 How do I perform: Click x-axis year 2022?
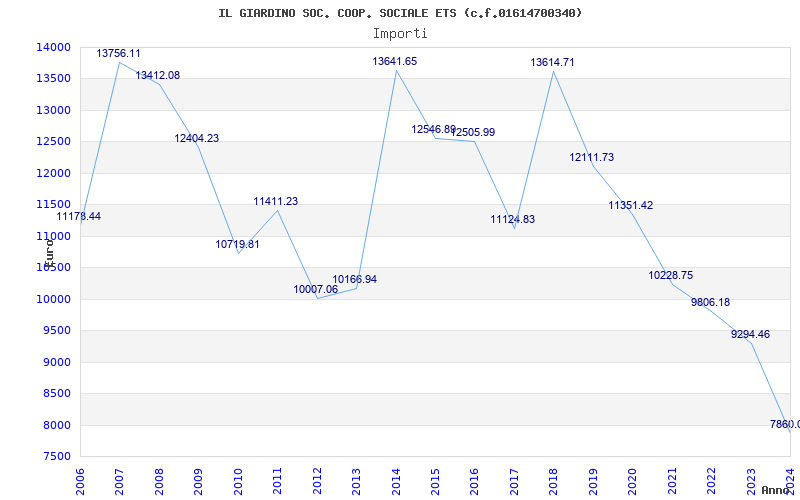tap(711, 481)
